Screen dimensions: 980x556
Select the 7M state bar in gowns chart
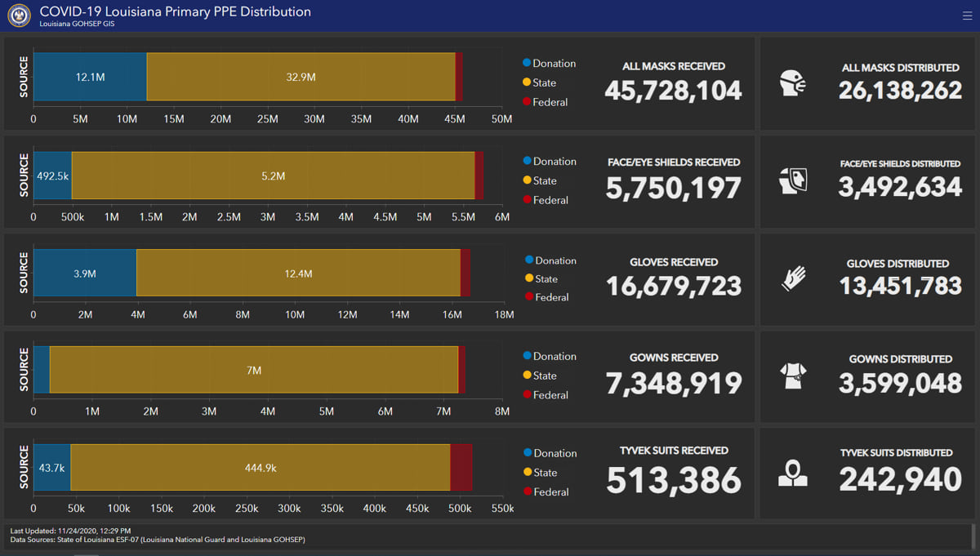coord(254,370)
